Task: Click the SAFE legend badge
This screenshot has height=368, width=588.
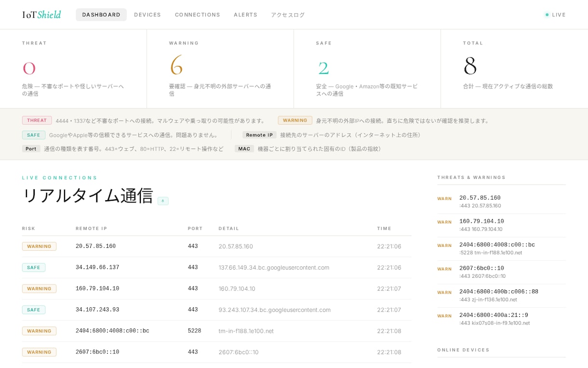Action: pyautogui.click(x=34, y=135)
